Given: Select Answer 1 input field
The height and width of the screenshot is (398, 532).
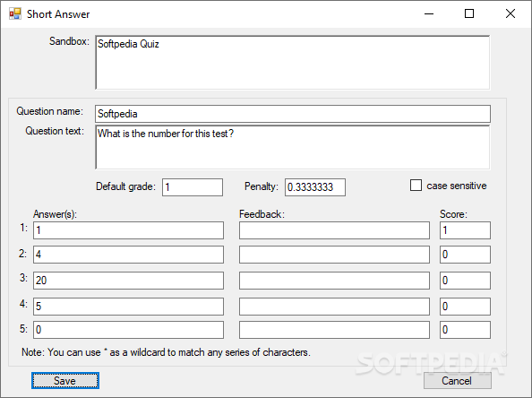Looking at the screenshot, I should (128, 230).
